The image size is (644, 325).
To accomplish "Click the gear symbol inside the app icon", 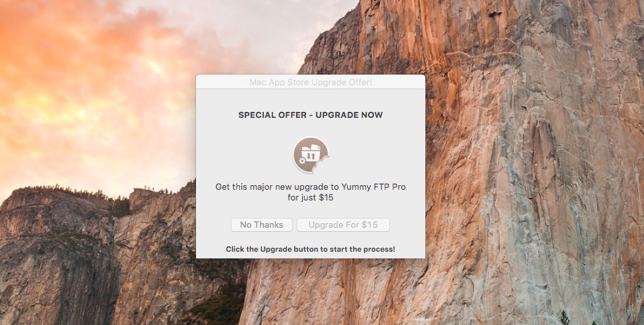I will (302, 161).
